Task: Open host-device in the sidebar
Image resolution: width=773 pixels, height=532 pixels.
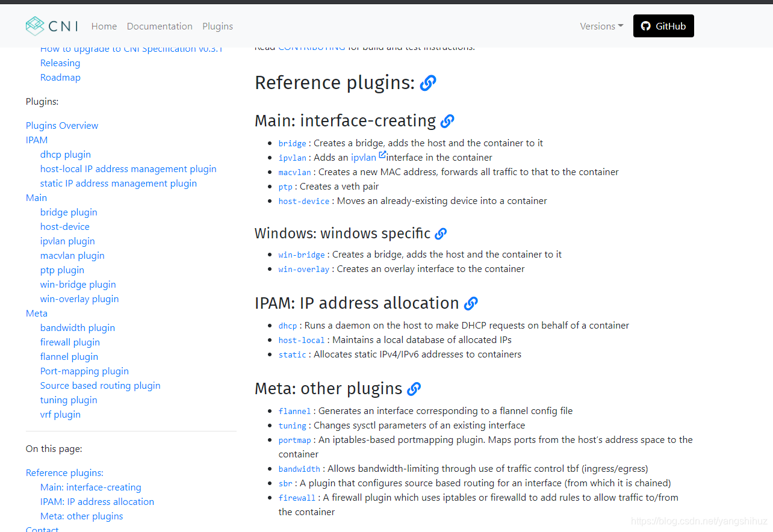Action: pos(65,226)
